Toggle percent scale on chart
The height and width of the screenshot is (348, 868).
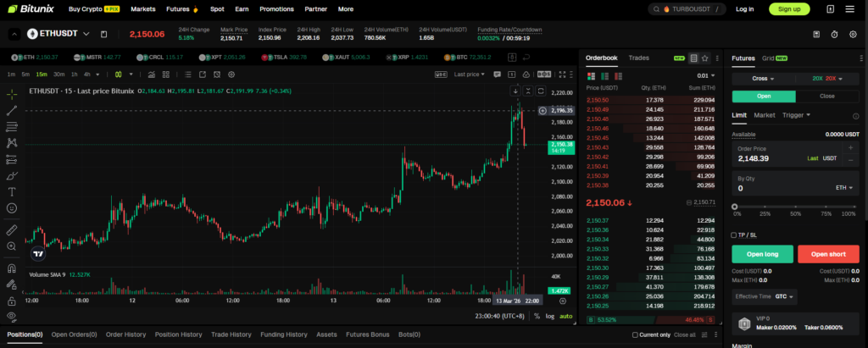(x=537, y=316)
